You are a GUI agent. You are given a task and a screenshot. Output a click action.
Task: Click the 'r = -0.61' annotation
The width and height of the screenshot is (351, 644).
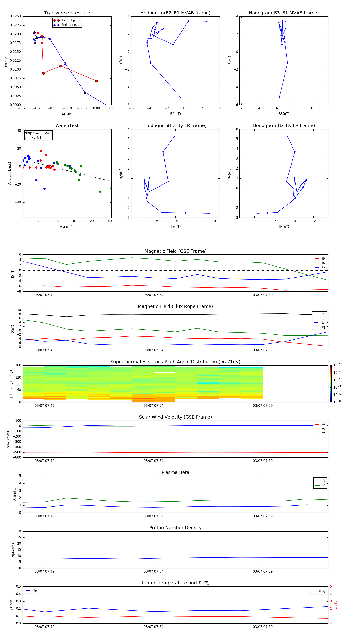click(x=33, y=137)
